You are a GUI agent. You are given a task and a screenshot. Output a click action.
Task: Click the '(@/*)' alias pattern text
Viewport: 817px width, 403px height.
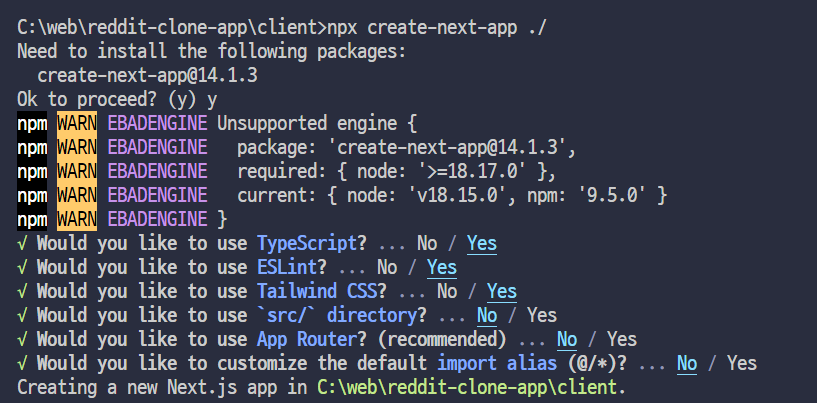pos(592,363)
